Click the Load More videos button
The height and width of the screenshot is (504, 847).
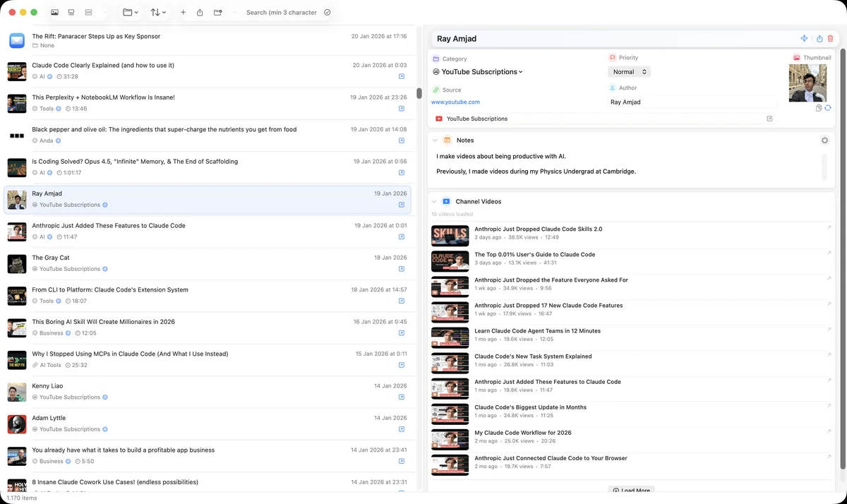coord(631,491)
